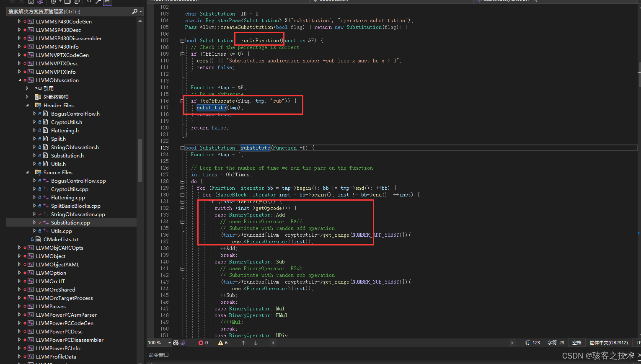Open CryptoUtils.cpp source file
This screenshot has height=364, width=641.
(x=70, y=189)
